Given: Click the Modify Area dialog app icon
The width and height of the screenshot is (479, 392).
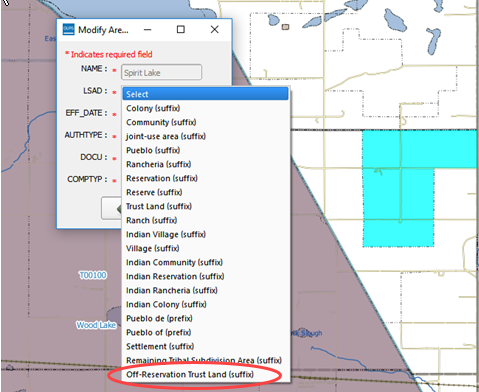Looking at the screenshot, I should click(68, 29).
